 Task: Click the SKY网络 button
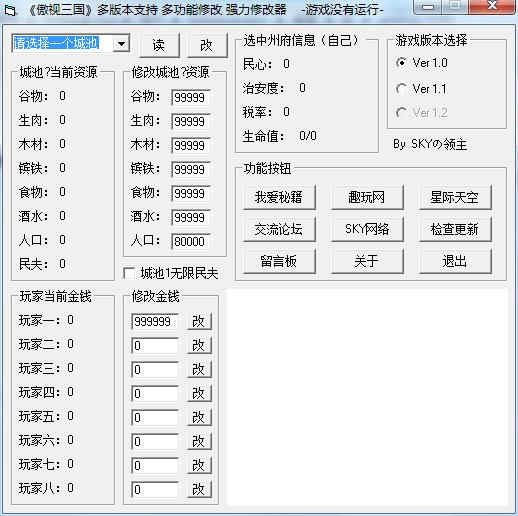click(367, 229)
